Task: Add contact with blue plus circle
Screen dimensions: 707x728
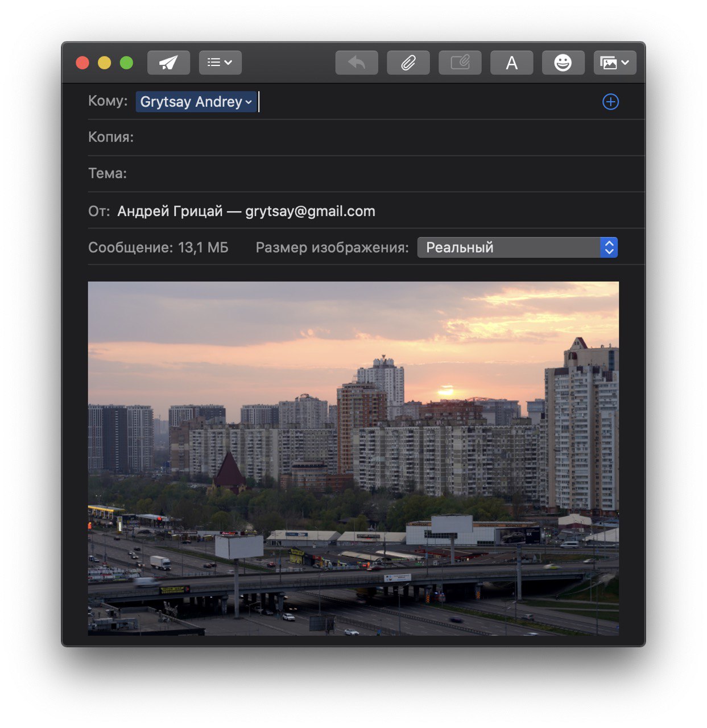Action: 610,102
